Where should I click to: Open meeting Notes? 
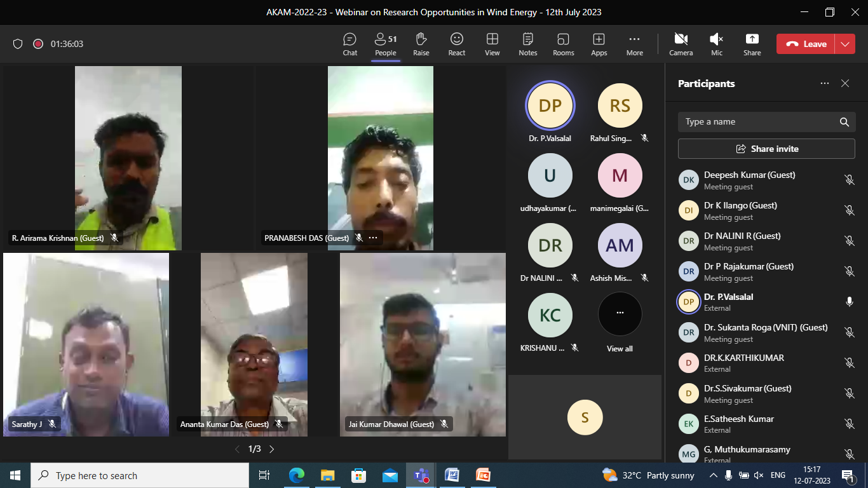coord(527,44)
